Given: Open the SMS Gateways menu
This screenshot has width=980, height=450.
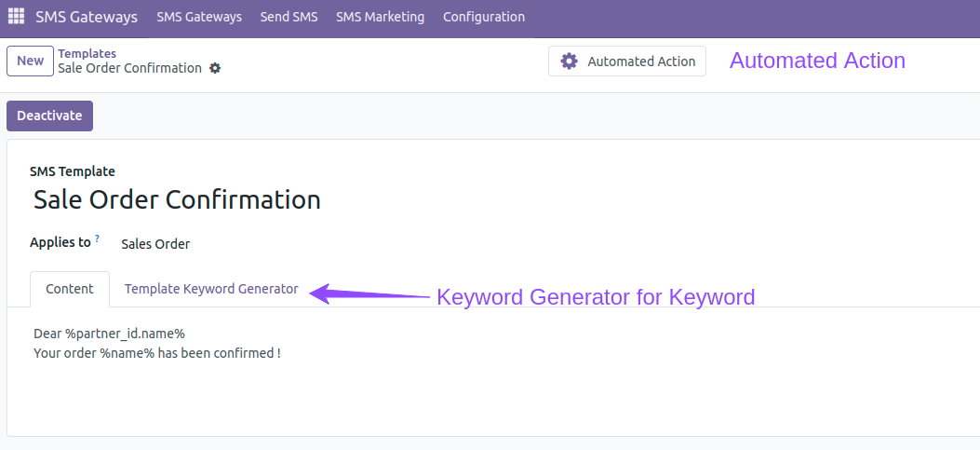Looking at the screenshot, I should coord(199,17).
